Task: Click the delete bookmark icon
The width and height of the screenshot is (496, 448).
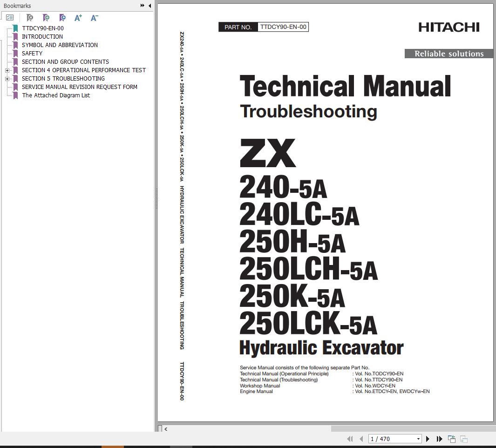Action: [29, 18]
